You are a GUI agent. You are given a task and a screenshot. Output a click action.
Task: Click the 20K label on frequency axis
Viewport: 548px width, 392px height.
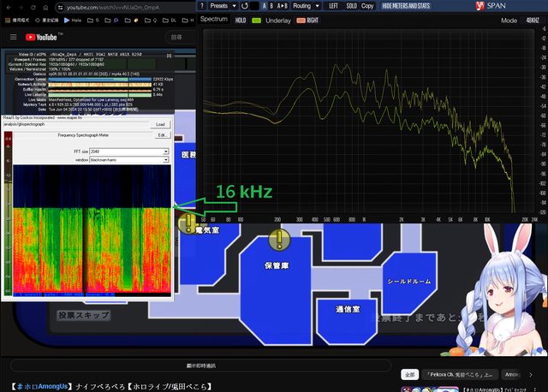pyautogui.click(x=525, y=219)
